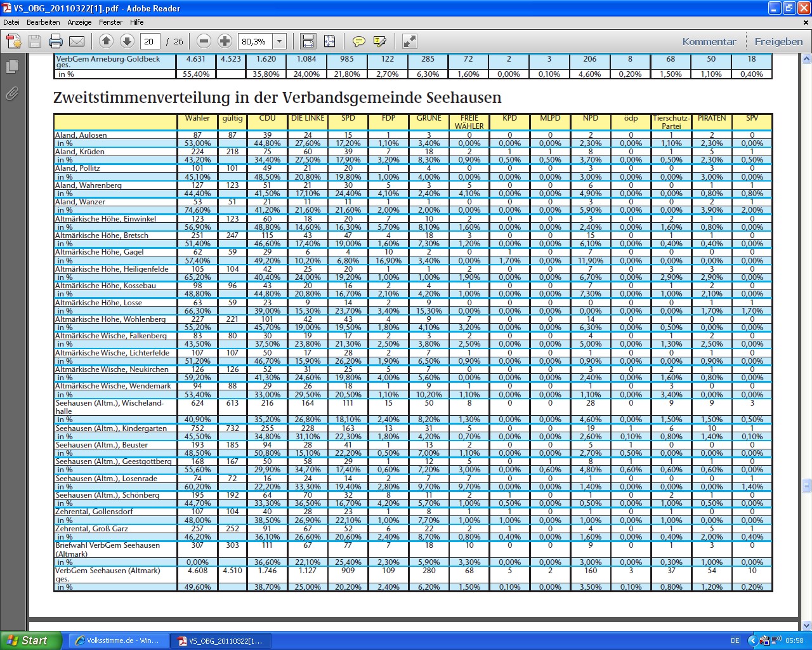Go to previous page with up arrow
Screen dimensions: 812x650
pyautogui.click(x=106, y=42)
